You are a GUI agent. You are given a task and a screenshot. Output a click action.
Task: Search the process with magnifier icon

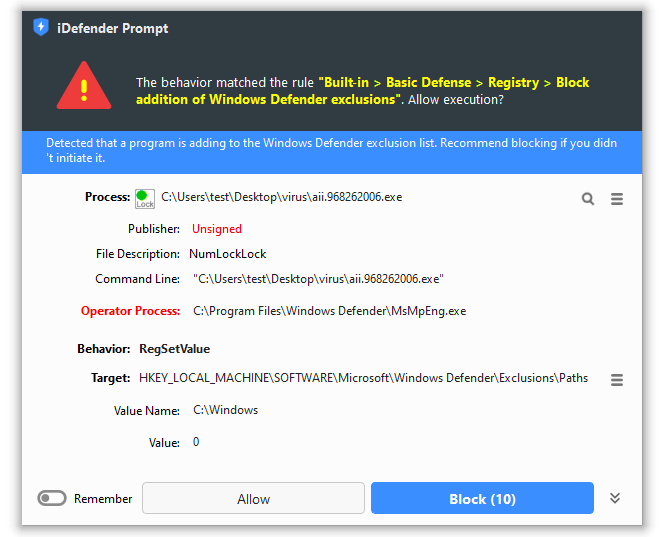588,198
